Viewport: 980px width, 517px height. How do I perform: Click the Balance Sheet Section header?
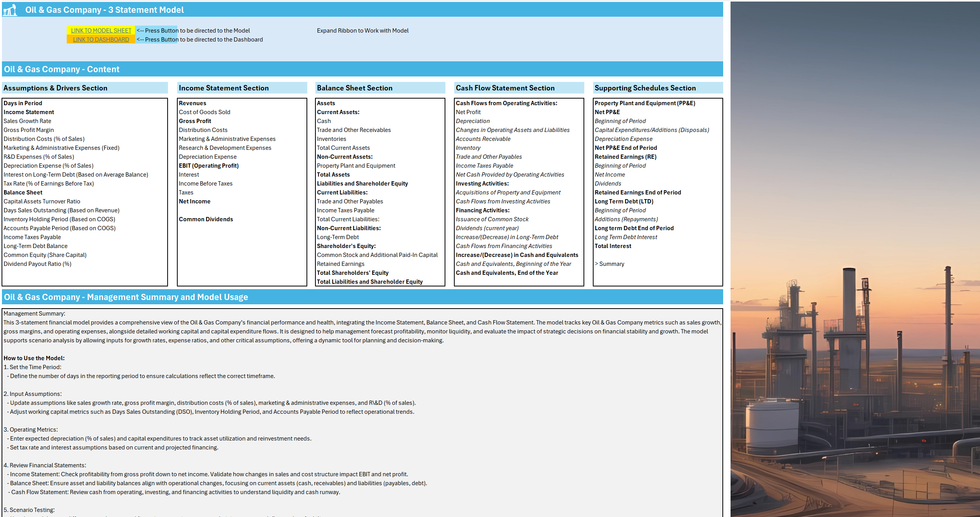pyautogui.click(x=354, y=88)
